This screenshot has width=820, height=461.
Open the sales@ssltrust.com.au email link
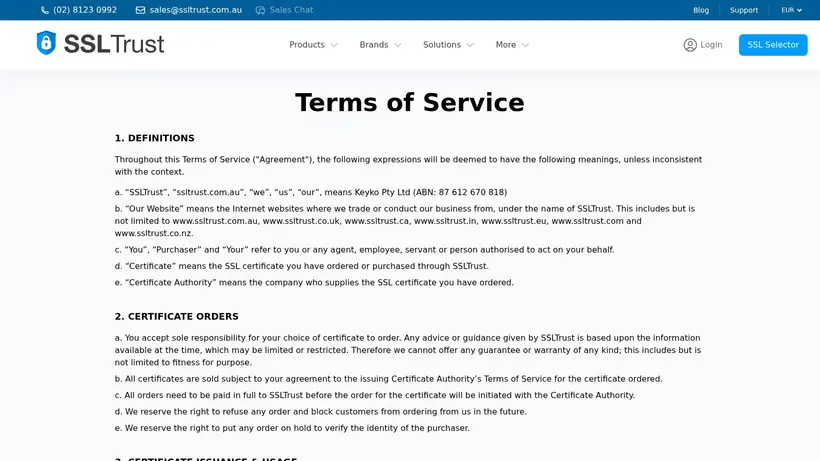(x=196, y=10)
